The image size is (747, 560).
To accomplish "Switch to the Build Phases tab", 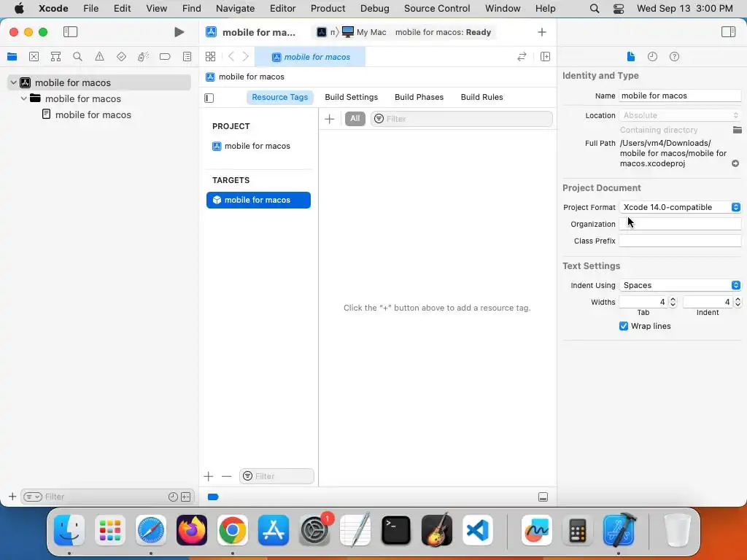I will click(x=419, y=97).
